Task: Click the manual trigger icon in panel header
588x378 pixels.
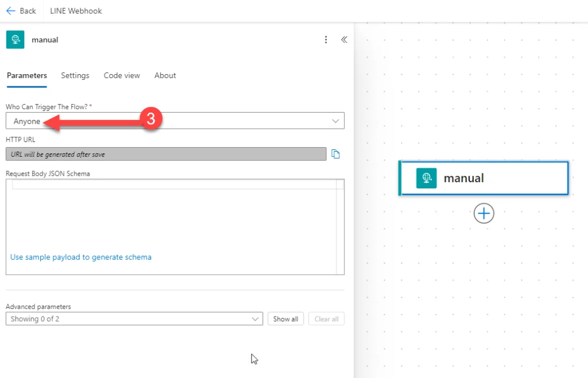Action: click(16, 40)
